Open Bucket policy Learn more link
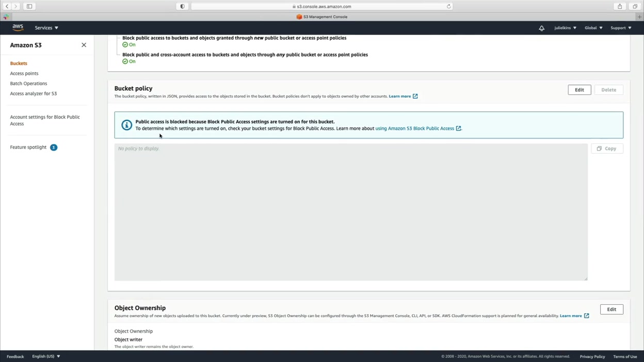 tap(403, 96)
